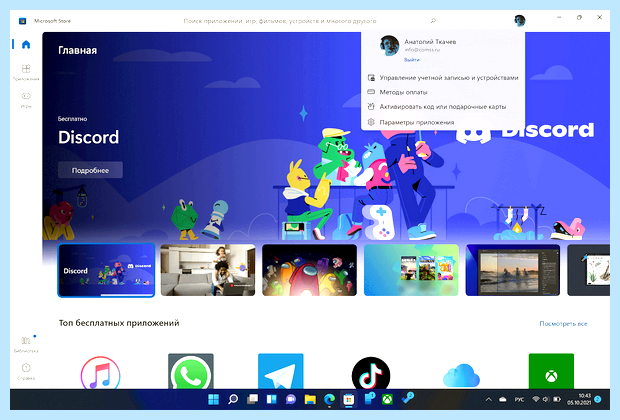620x420 pixels.
Task: Click the РУС language indicator
Action: click(x=519, y=399)
